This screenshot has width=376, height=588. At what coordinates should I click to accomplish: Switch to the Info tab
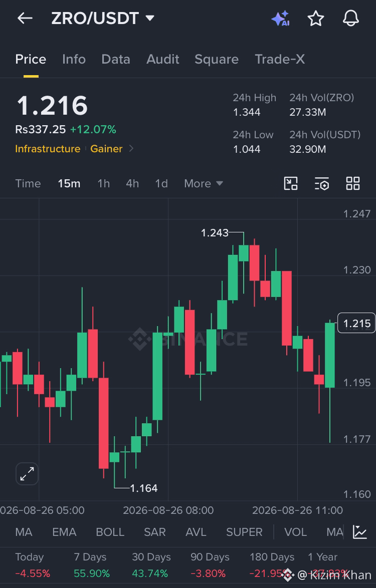(x=74, y=59)
